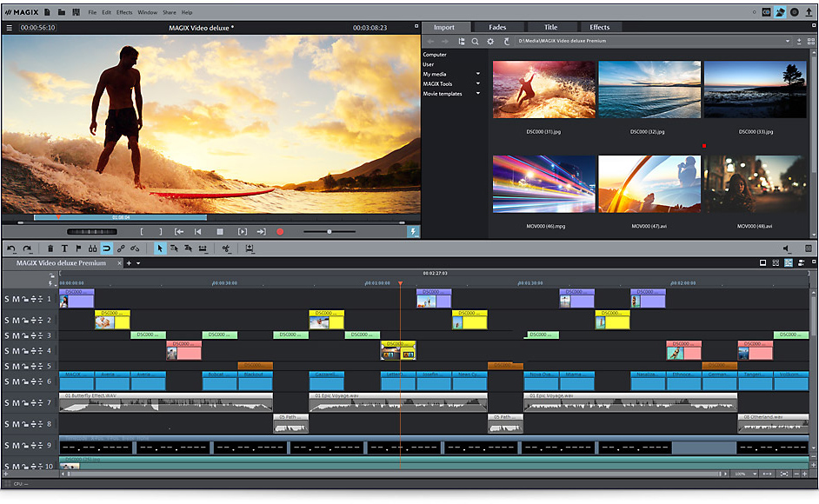Screen dimensions: 819x504
Task: Open the Share menu
Action: coord(170,12)
